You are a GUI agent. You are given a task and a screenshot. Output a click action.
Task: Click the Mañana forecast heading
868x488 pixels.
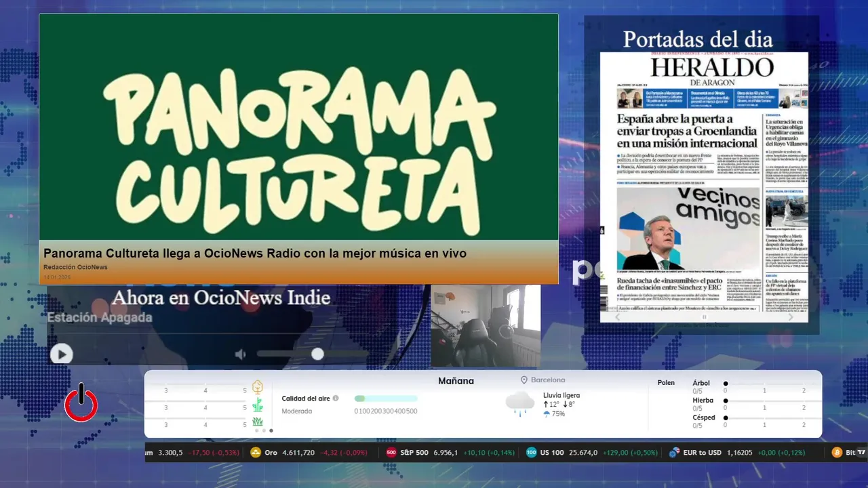[x=456, y=381]
